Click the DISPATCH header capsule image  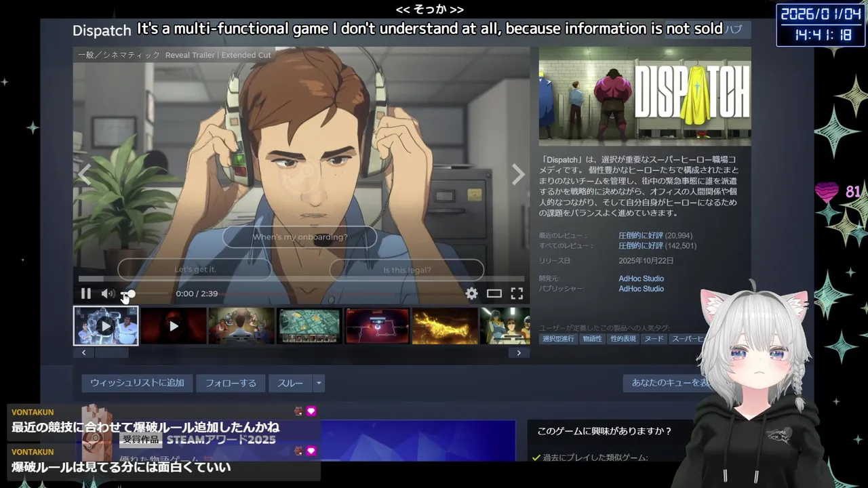pos(645,96)
